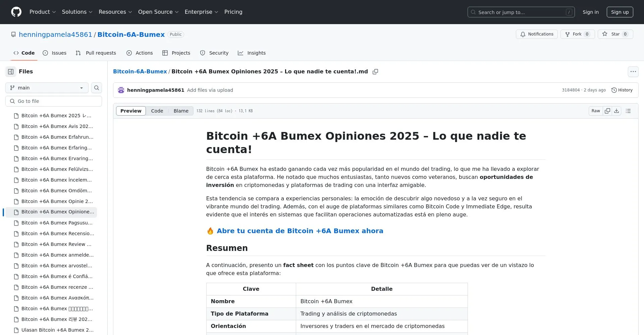Switch to Code view
This screenshot has height=335, width=644.
(x=157, y=111)
